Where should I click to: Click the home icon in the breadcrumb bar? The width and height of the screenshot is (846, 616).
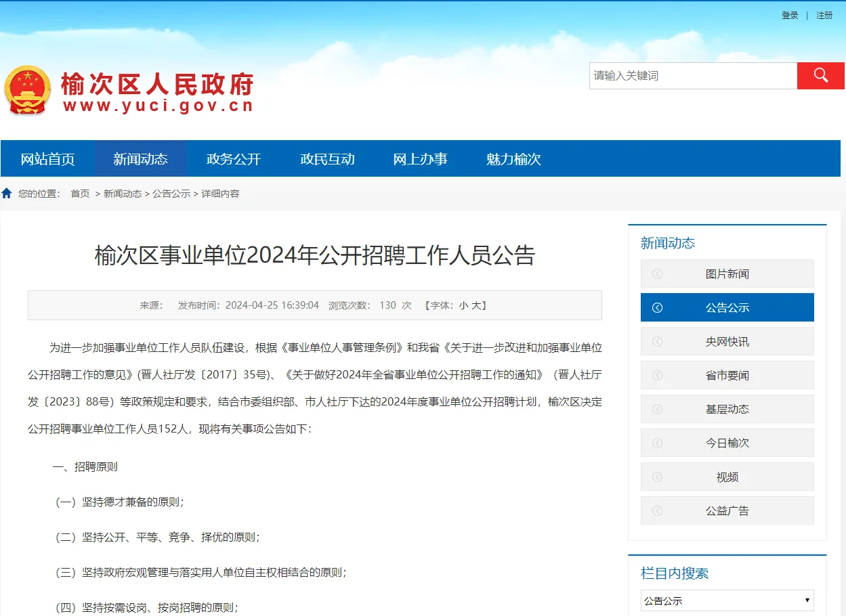click(x=7, y=192)
